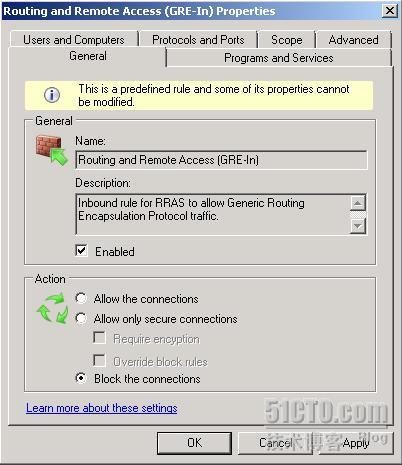Switch to the Advanced tab
This screenshot has height=465, width=402.
354,40
